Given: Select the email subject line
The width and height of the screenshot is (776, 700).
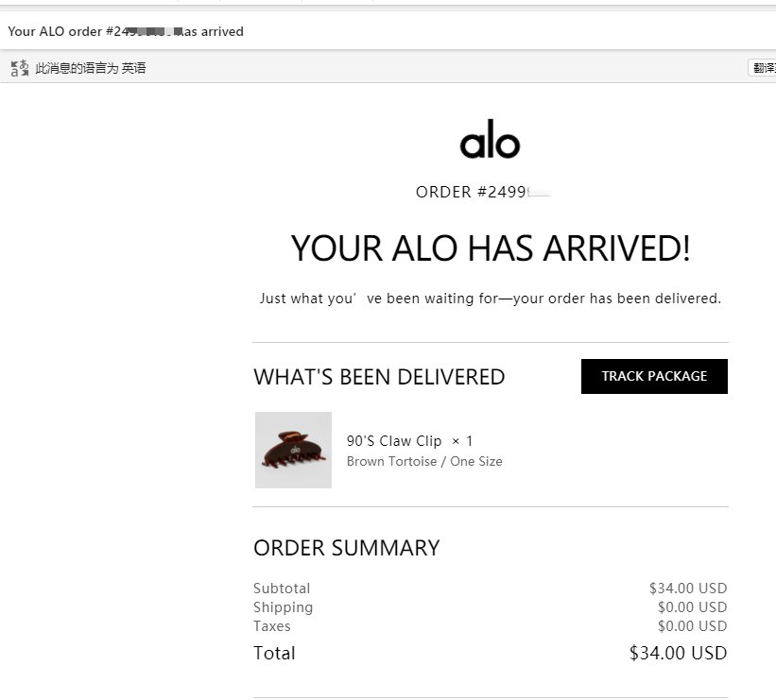Looking at the screenshot, I should (126, 31).
